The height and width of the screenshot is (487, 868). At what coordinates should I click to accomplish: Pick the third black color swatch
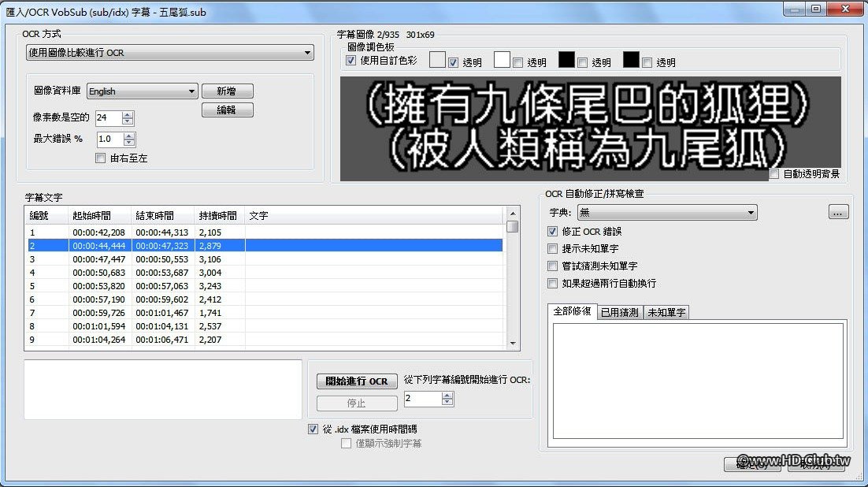coord(566,60)
